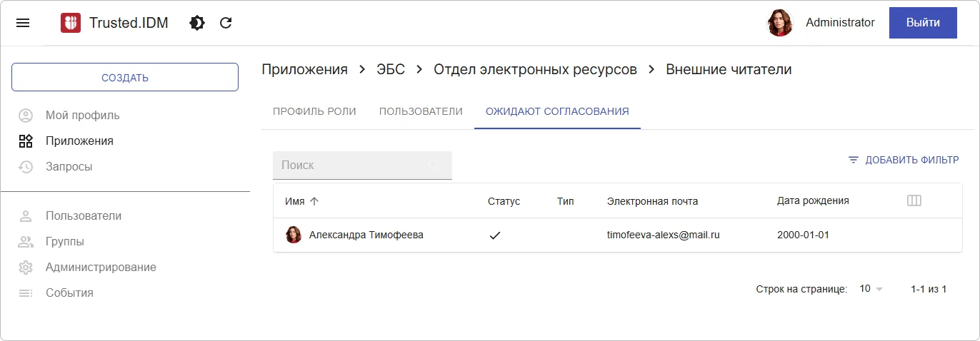Image resolution: width=980 pixels, height=341 pixels.
Task: Click the Поиск search input field
Action: [x=354, y=165]
